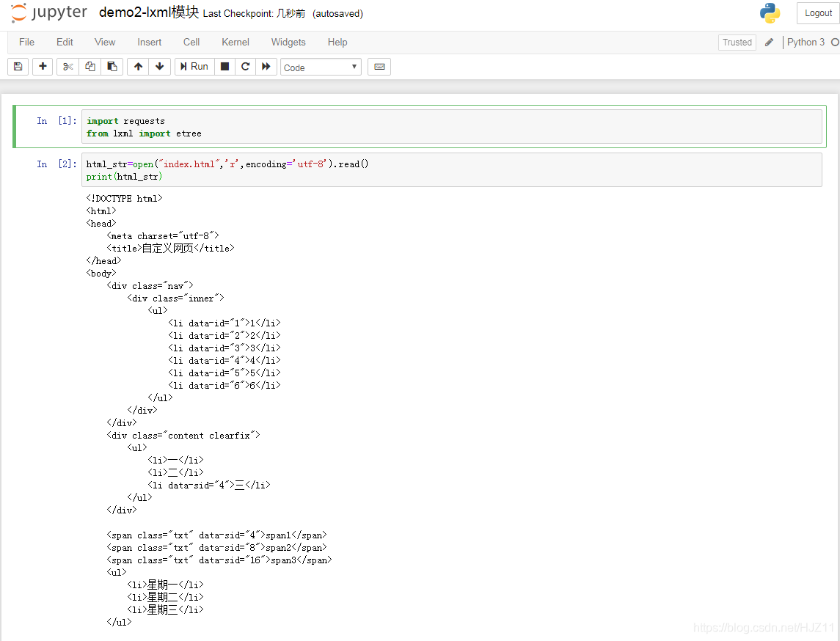
Task: Click the li data-sid="4" 三 line
Action: click(x=209, y=485)
